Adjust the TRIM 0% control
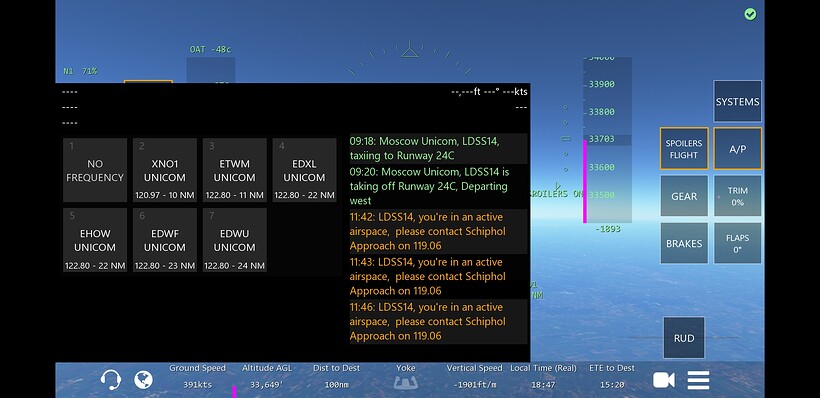 coord(737,196)
